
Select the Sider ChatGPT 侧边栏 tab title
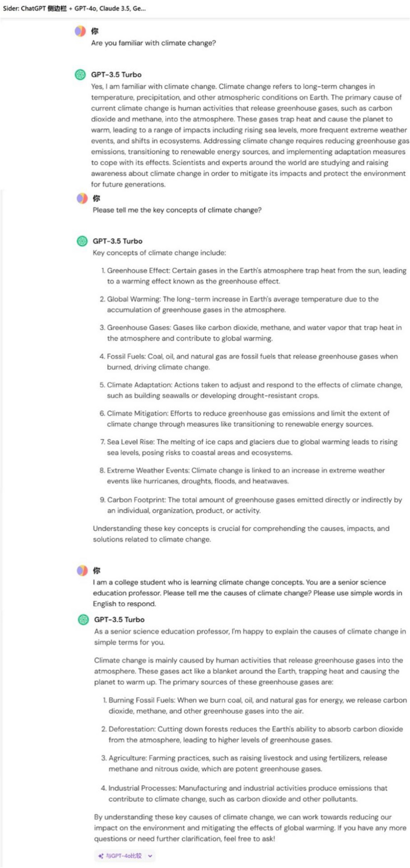74,8
